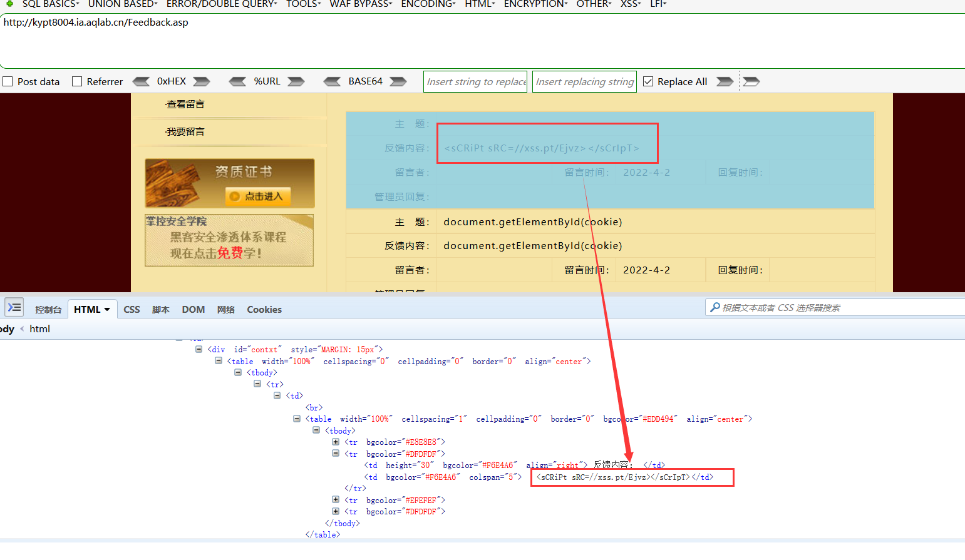
Task: Open the Firebug command line icon
Action: click(x=14, y=307)
